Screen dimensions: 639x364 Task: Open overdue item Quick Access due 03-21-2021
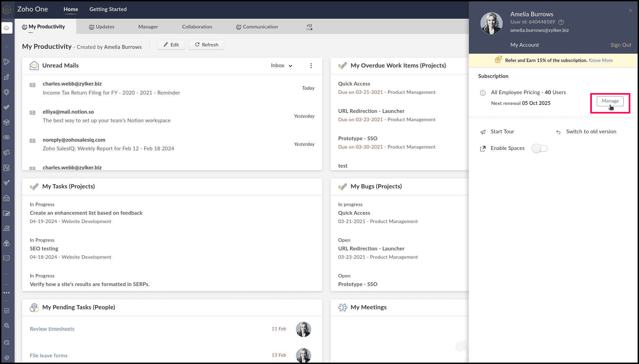pyautogui.click(x=354, y=84)
